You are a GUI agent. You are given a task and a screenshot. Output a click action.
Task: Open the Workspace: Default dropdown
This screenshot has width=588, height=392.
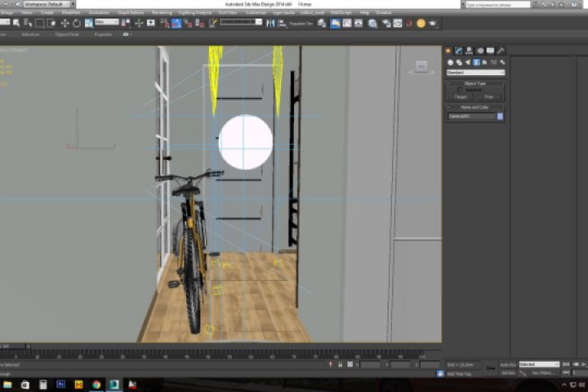click(x=47, y=5)
